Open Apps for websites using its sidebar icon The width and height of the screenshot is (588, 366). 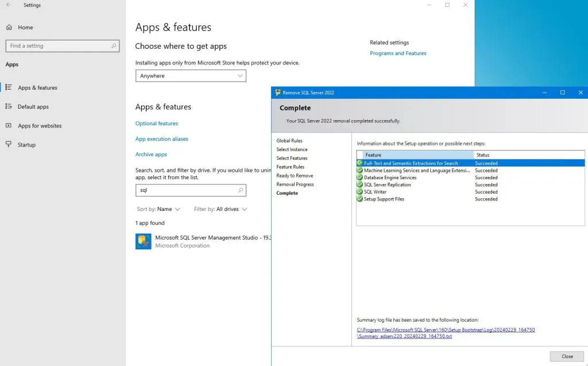(10, 125)
